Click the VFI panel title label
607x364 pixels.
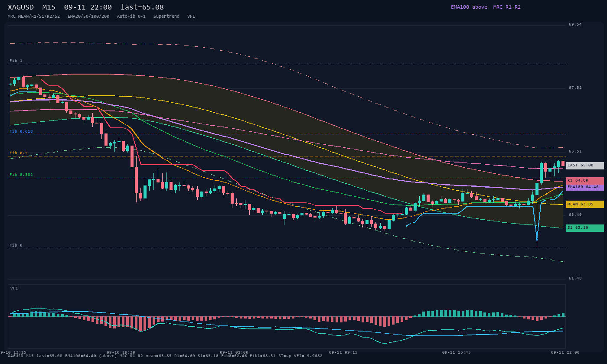(14, 288)
